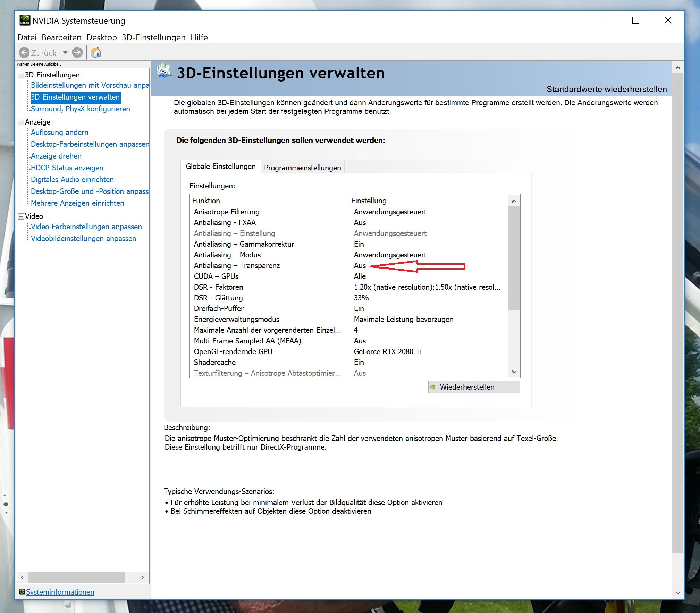Select 3D-Einstellungen verwalten in tree
This screenshot has height=613, width=700.
click(75, 97)
